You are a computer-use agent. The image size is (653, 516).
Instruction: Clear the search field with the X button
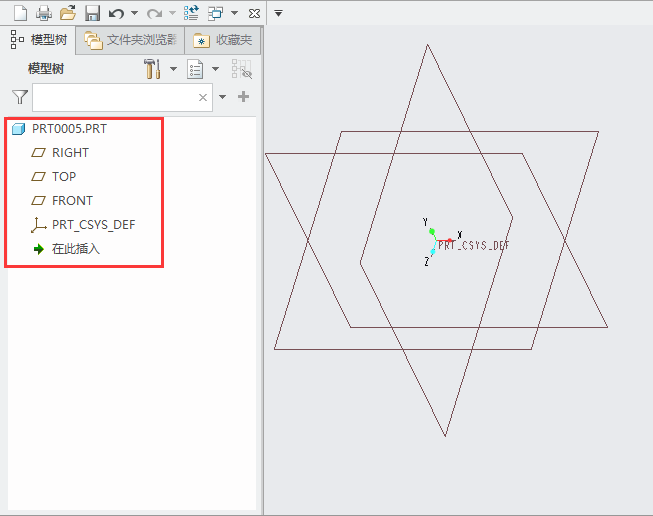[203, 97]
